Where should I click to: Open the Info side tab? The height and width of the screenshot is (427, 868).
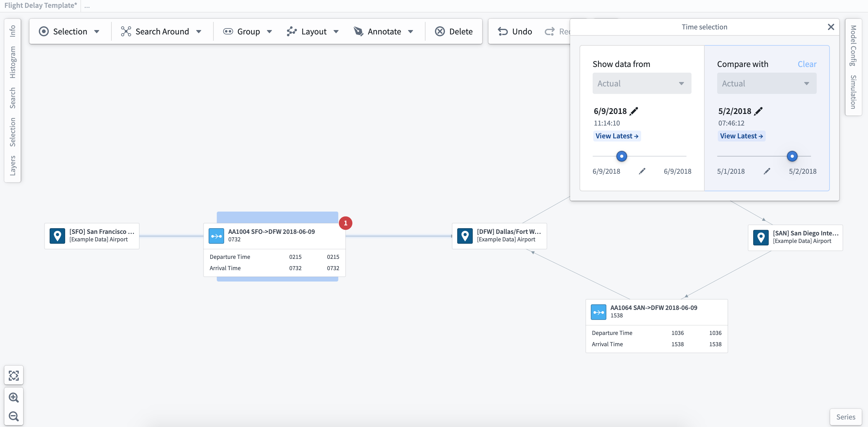pyautogui.click(x=13, y=31)
